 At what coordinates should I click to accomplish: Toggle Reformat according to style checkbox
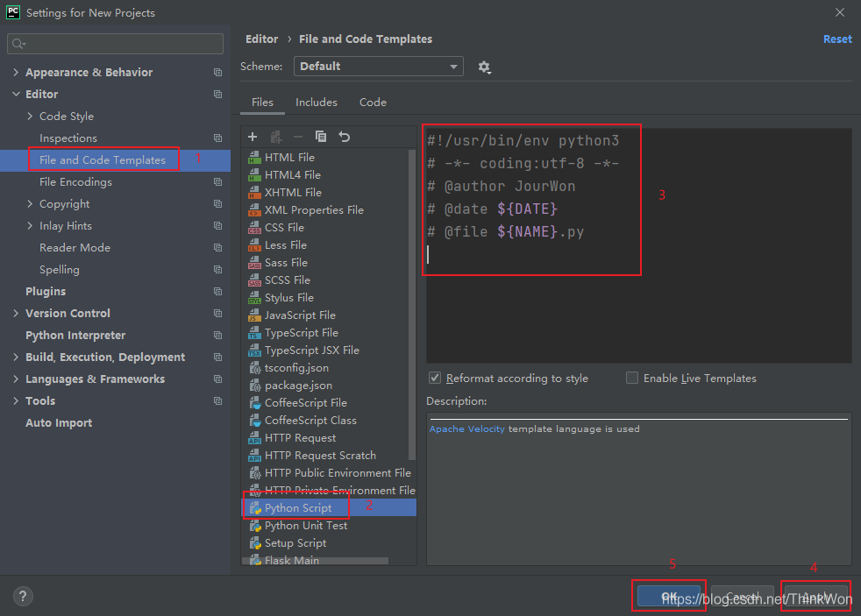[435, 379]
